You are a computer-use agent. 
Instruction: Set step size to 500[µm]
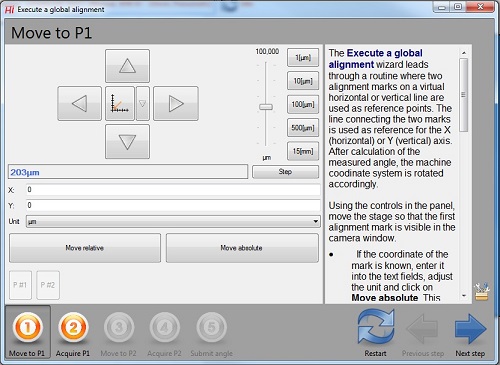tap(303, 128)
